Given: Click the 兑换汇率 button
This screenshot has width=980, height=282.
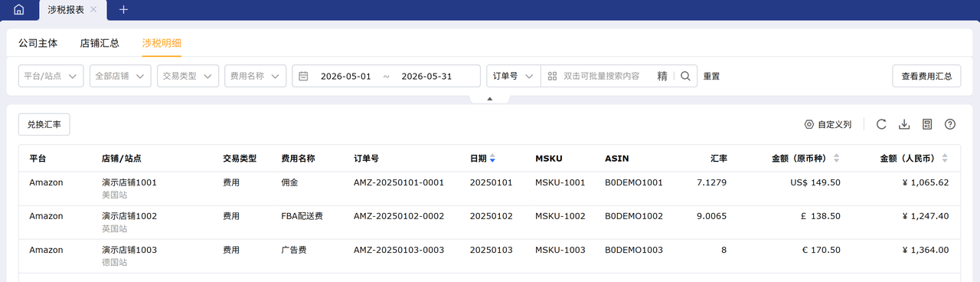Looking at the screenshot, I should pyautogui.click(x=44, y=124).
